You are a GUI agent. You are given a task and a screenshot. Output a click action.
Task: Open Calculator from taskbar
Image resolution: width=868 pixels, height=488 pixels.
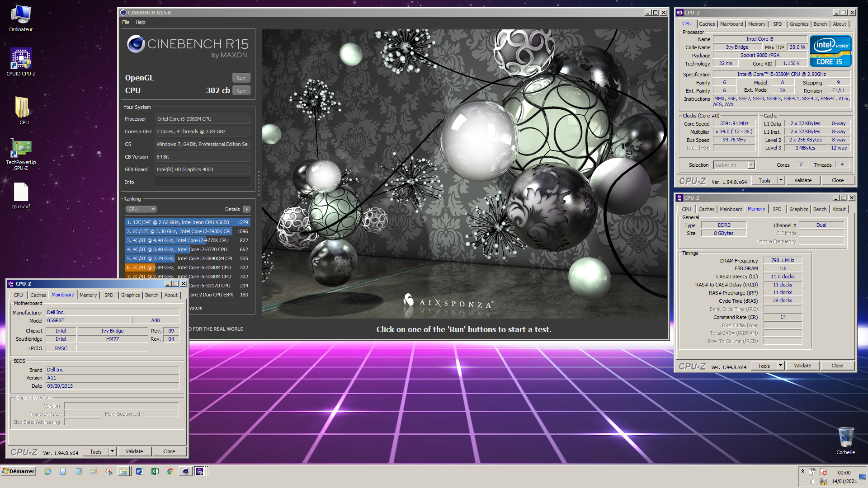pos(63,471)
